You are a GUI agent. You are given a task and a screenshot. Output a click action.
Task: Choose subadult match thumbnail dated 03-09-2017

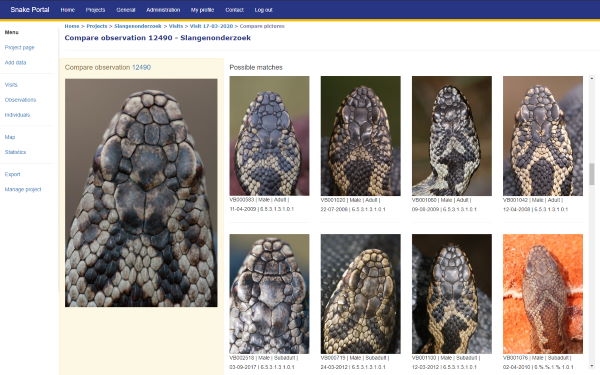tap(269, 294)
